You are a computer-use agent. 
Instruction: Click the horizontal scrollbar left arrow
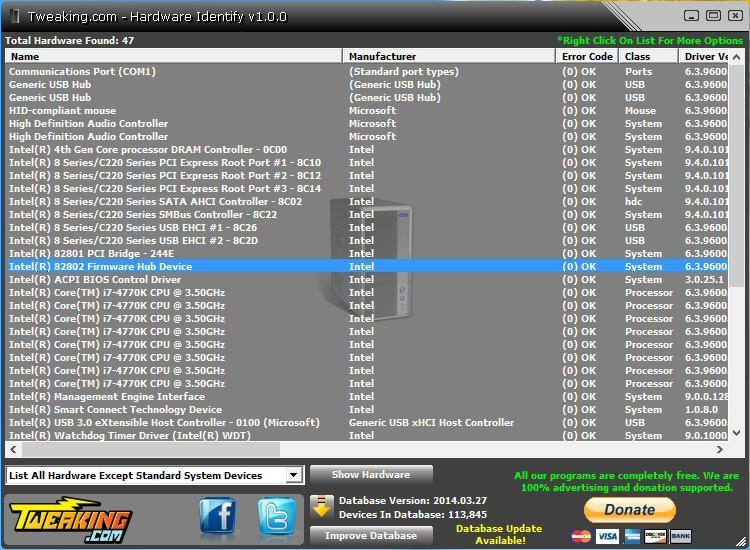coord(13,449)
